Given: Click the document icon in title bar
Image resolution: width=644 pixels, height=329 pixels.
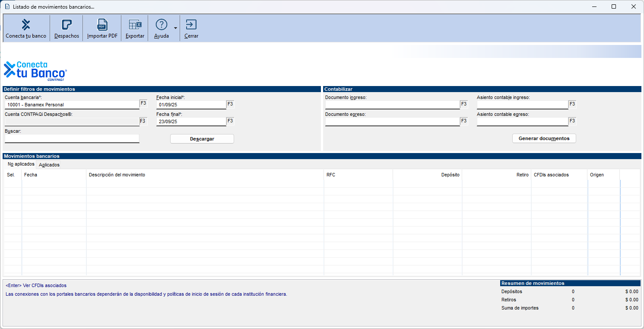Looking at the screenshot, I should pyautogui.click(x=7, y=7).
